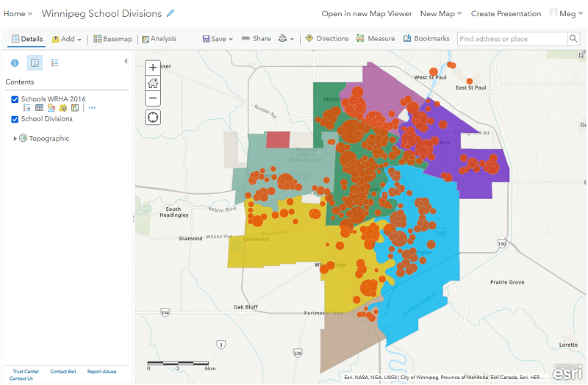The image size is (588, 385).
Task: Open the Add dropdown menu
Action: [66, 39]
